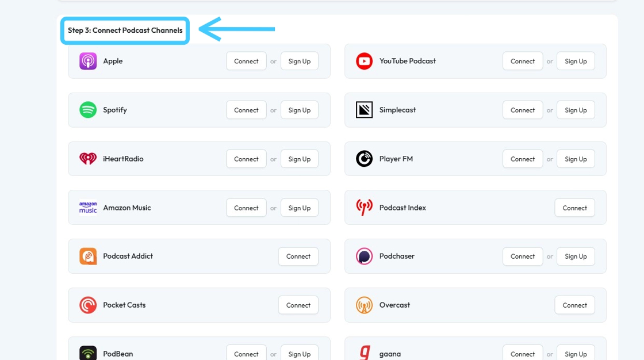Sign up for Apple podcasts
This screenshot has width=644, height=360.
[x=300, y=61]
